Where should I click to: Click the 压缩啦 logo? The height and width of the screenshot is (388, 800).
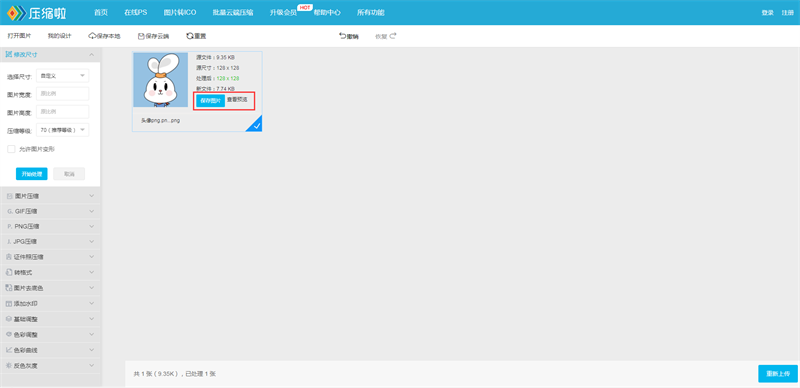click(37, 12)
